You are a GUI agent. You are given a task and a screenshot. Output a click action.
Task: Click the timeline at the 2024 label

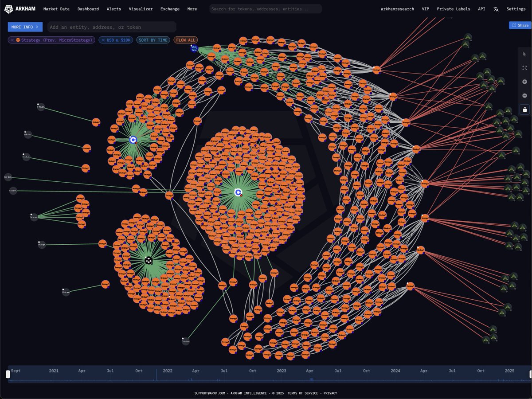tap(395, 371)
